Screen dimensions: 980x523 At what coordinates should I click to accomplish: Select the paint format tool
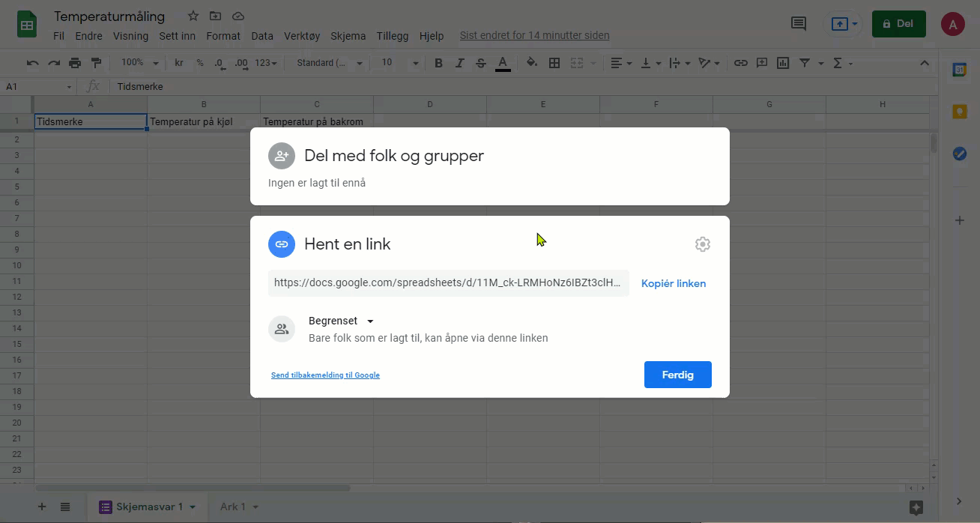point(96,63)
